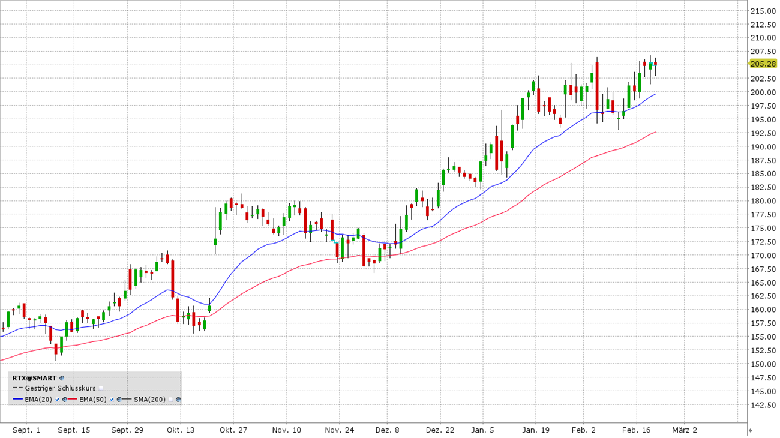
Task: Click the 160.00 price axis label
Action: [764, 310]
